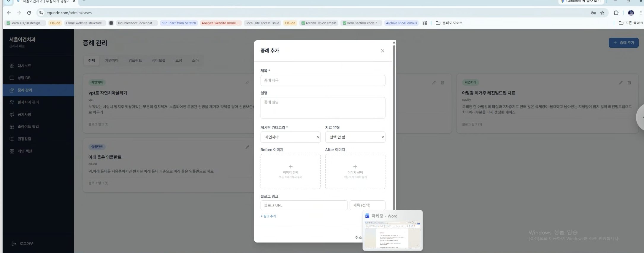Image resolution: width=644 pixels, height=253 pixels.
Task: Log out with the 로그아웃 button
Action: coord(23,244)
